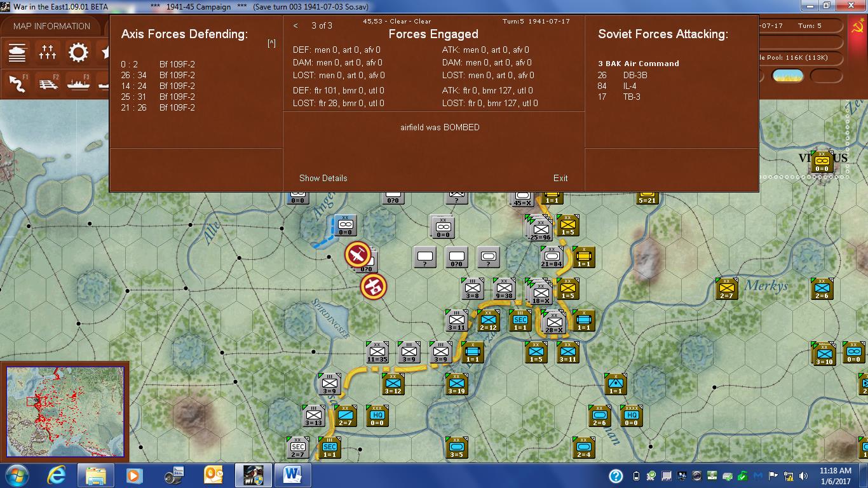Go to previous battle report arrow
Viewport: 868px width, 488px height.
click(x=295, y=25)
